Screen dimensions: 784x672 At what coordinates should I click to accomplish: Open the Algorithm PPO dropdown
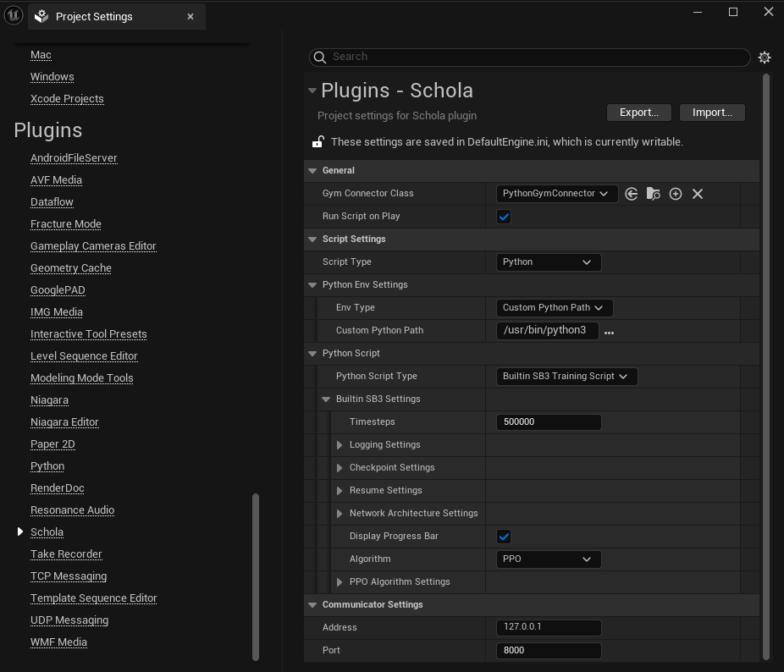pyautogui.click(x=548, y=559)
